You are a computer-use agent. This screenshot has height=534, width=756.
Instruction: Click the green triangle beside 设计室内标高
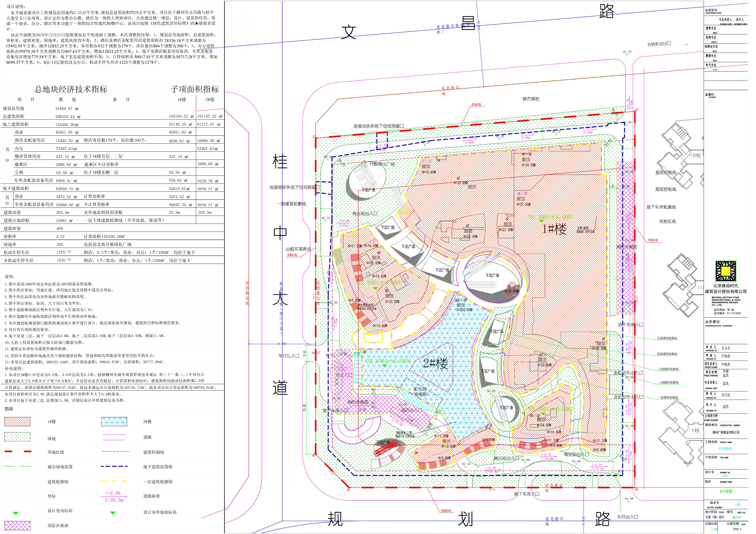point(16,513)
